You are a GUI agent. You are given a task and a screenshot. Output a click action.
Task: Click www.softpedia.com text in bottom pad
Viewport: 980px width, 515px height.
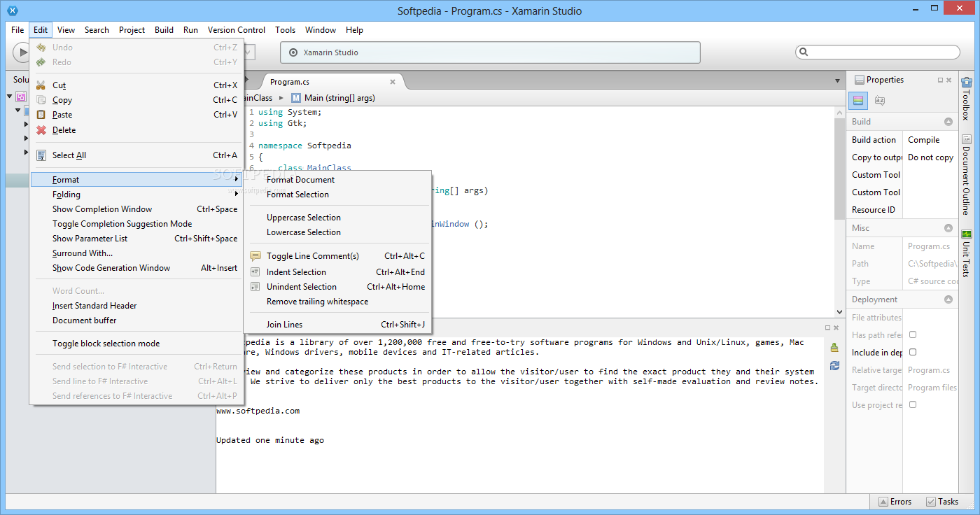tap(258, 411)
